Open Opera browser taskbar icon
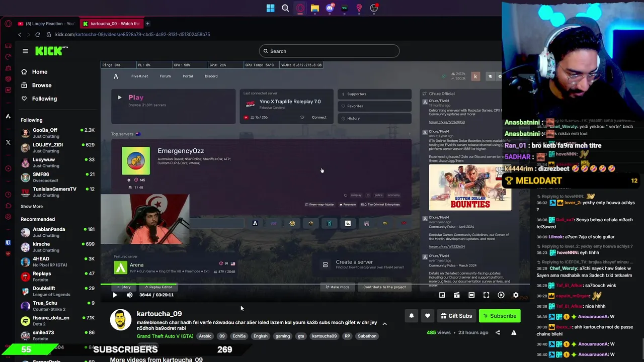 [x=300, y=8]
